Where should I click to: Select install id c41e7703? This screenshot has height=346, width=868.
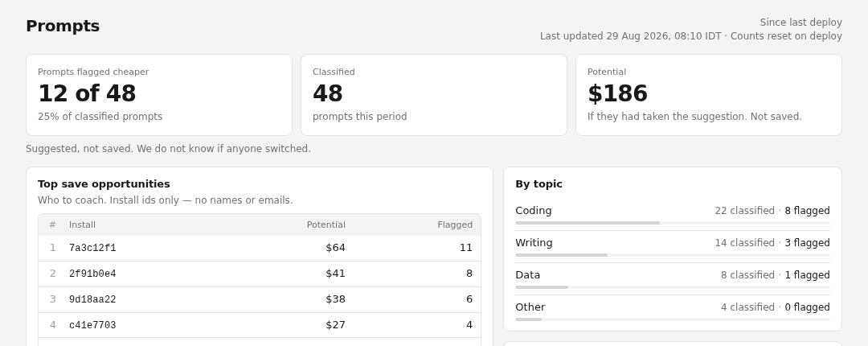[92, 325]
